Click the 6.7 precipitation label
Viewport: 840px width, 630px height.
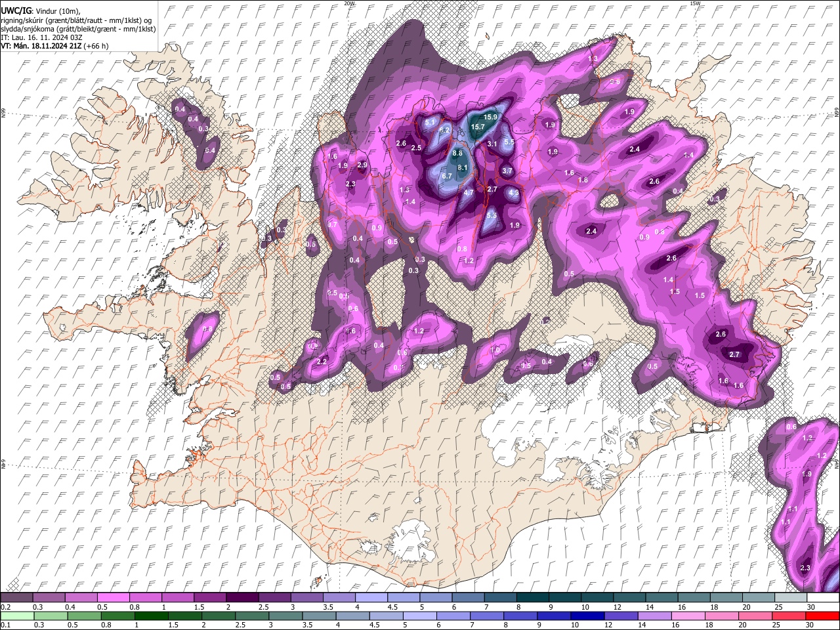click(447, 176)
